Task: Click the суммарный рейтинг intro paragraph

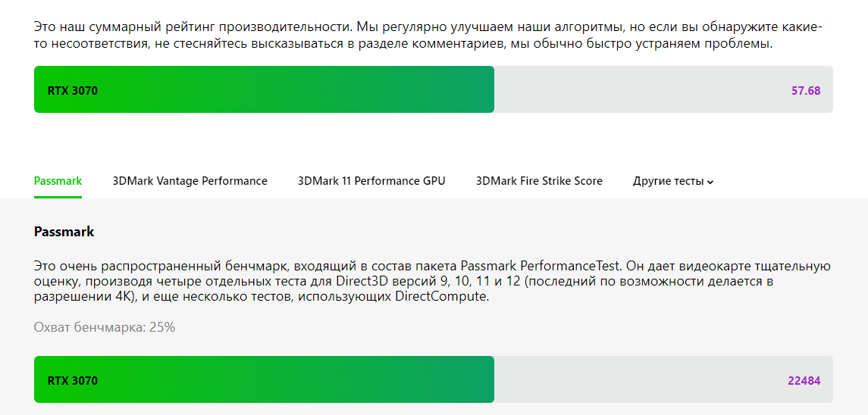Action: [x=428, y=36]
